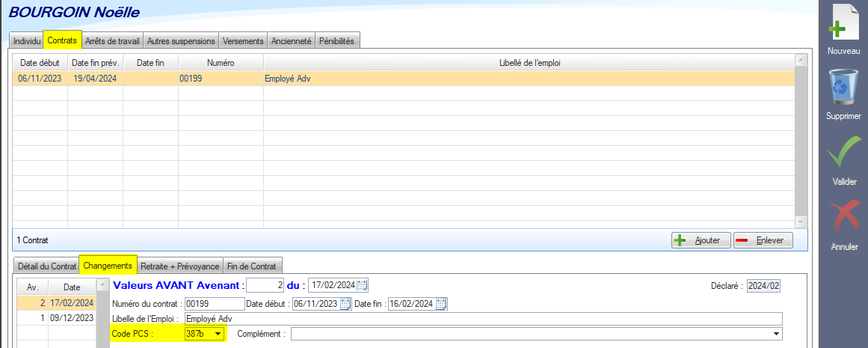Open the Détail du Contrat sub-tab
This screenshot has height=348, width=868.
click(46, 266)
